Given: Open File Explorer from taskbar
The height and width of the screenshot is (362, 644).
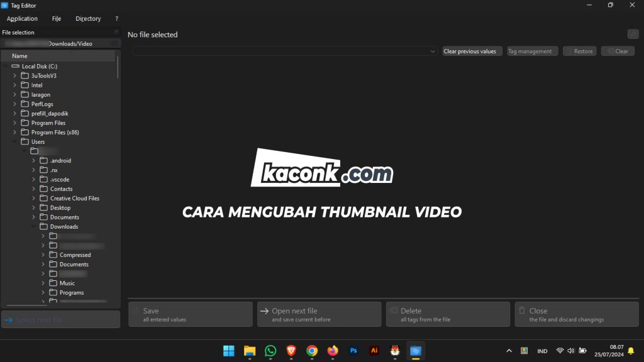Looking at the screenshot, I should [250, 351].
